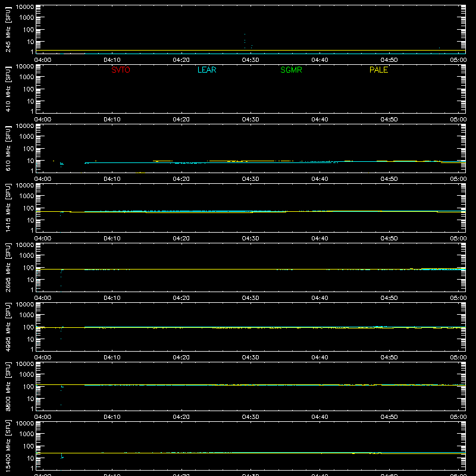Click the 04:50 time label under 610 MHz plot
This screenshot has height=476, width=476.
coord(389,179)
